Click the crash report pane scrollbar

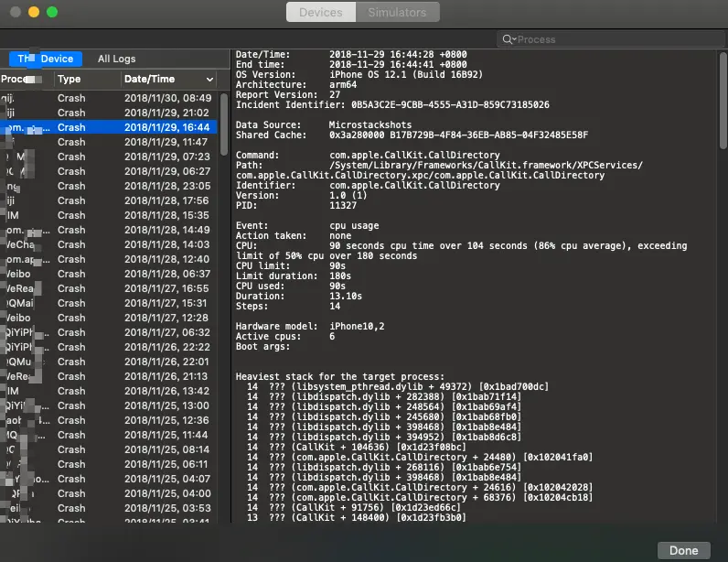[723, 101]
